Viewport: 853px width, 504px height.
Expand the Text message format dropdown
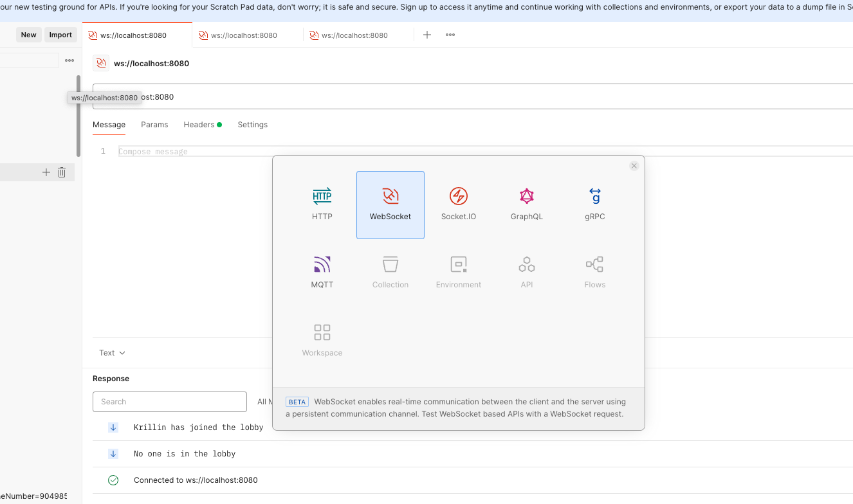point(113,353)
